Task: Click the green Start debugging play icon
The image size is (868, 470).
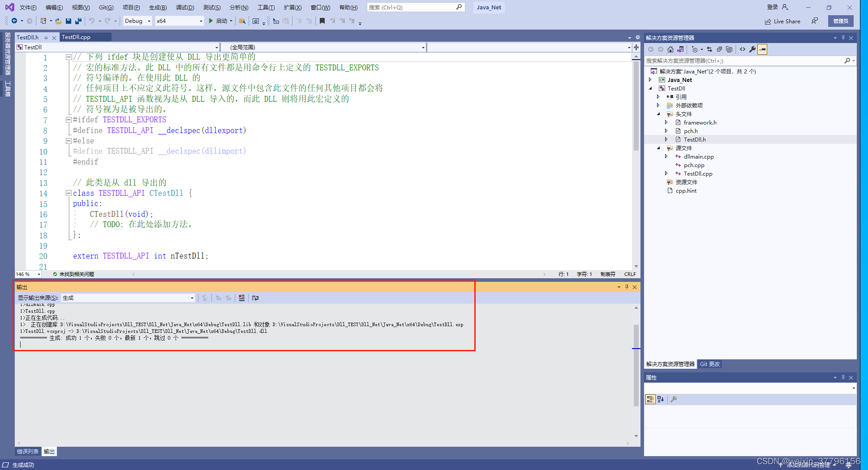Action: [211, 21]
